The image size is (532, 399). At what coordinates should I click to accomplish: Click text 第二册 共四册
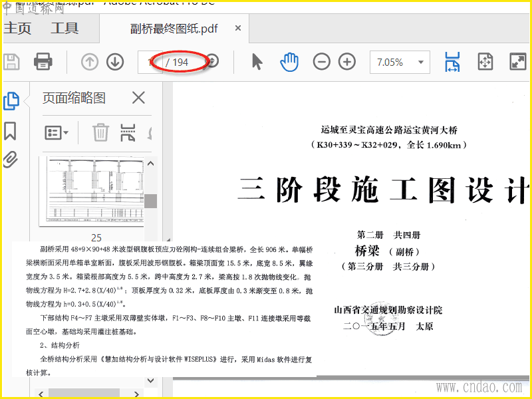pyautogui.click(x=388, y=235)
